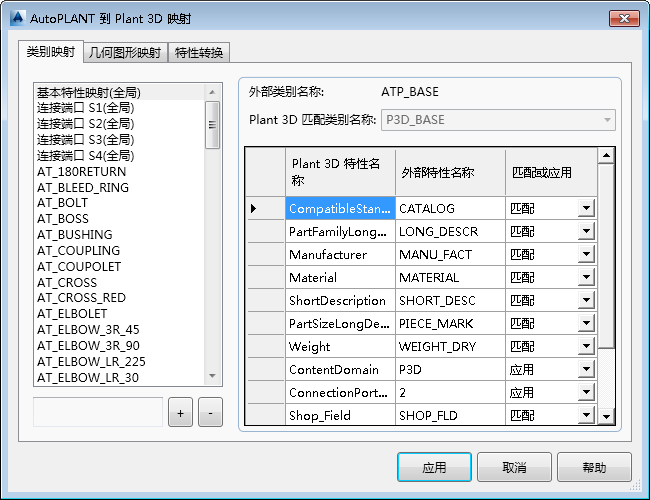Select AT_COUPLING in the class list

tap(120, 250)
